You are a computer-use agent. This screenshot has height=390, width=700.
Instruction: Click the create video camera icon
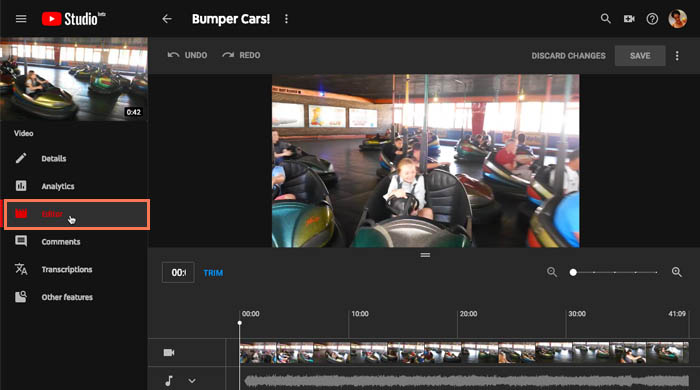pyautogui.click(x=629, y=19)
